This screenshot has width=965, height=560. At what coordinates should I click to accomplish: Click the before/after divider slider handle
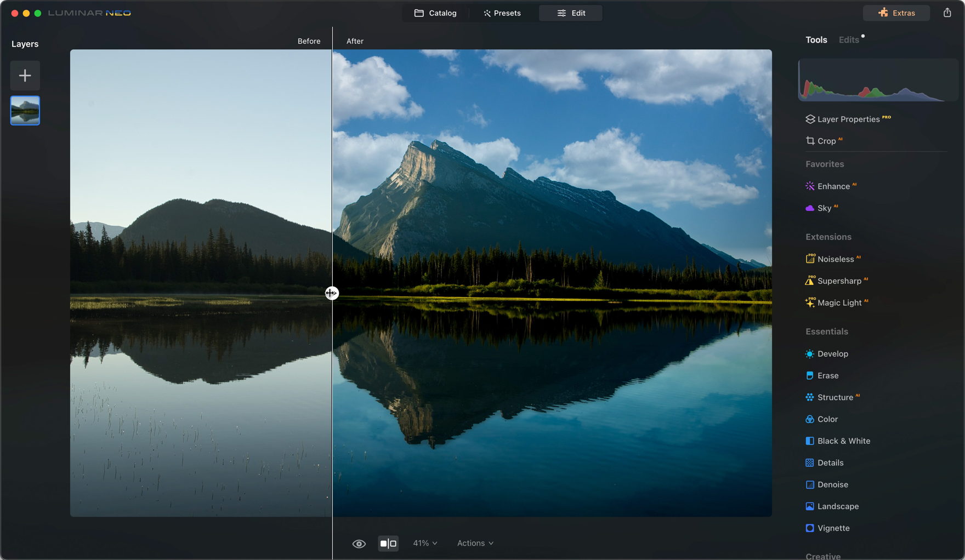pyautogui.click(x=332, y=293)
